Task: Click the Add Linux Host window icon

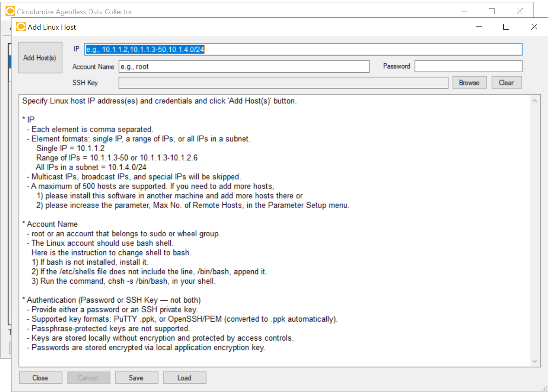Action: pyautogui.click(x=21, y=27)
